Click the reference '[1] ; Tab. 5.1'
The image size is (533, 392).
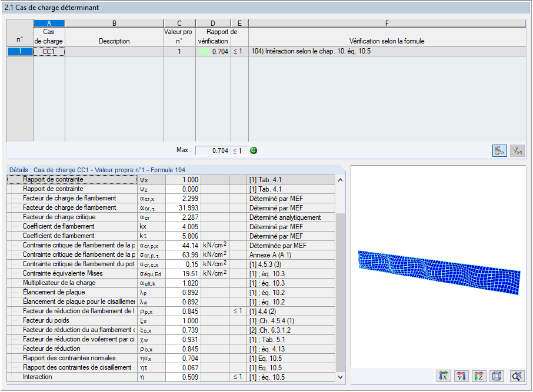[x=267, y=339]
